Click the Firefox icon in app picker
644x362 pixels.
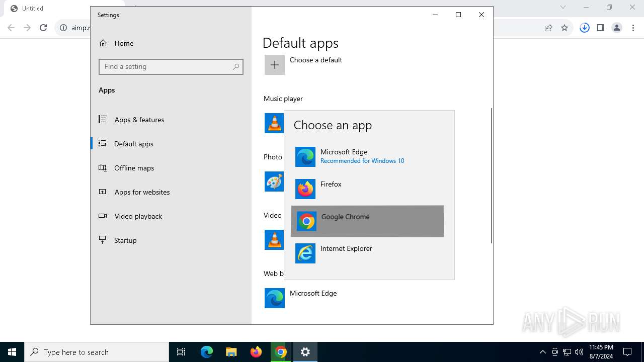point(305,189)
